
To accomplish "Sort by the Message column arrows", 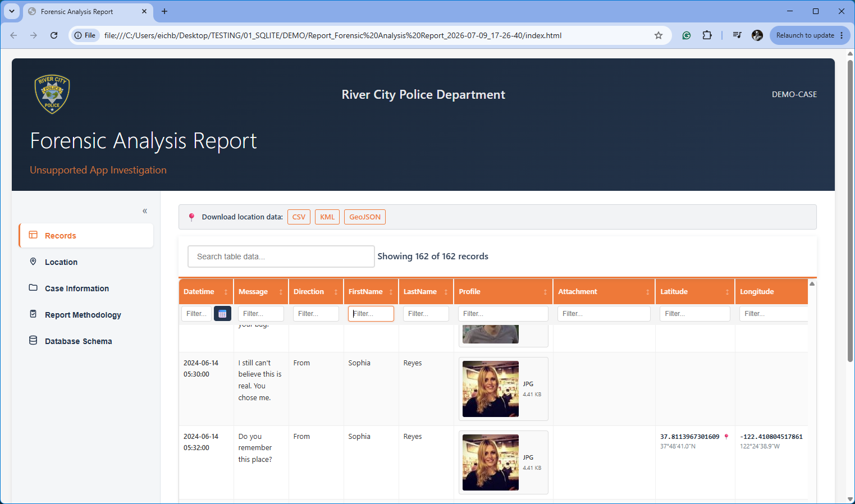I will (281, 292).
